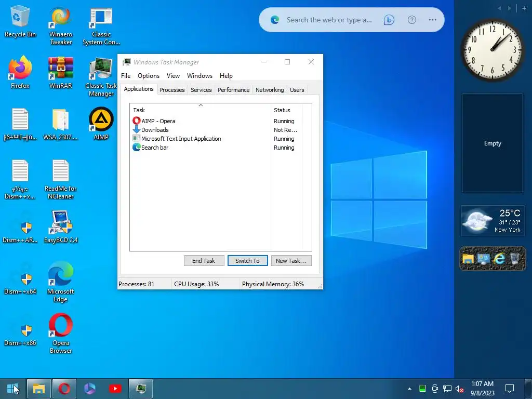The image size is (532, 399).
Task: Select the WSA_2307 folder icon
Action: coord(61,124)
